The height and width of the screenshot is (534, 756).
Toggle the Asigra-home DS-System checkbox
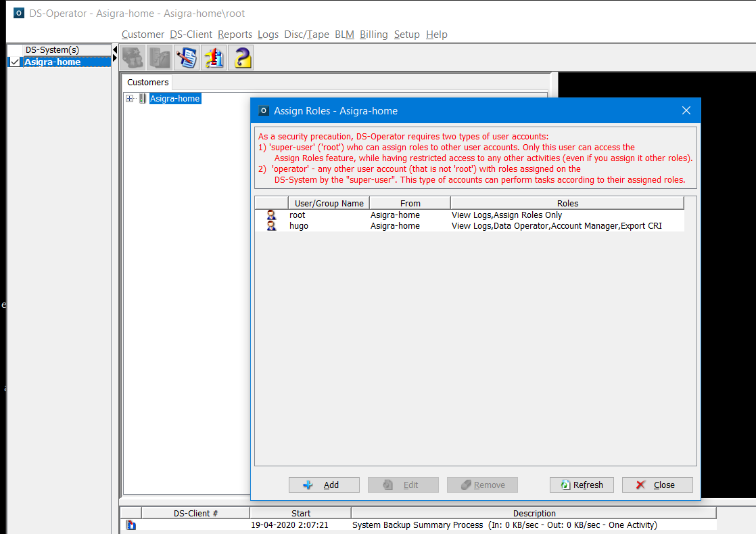click(15, 62)
